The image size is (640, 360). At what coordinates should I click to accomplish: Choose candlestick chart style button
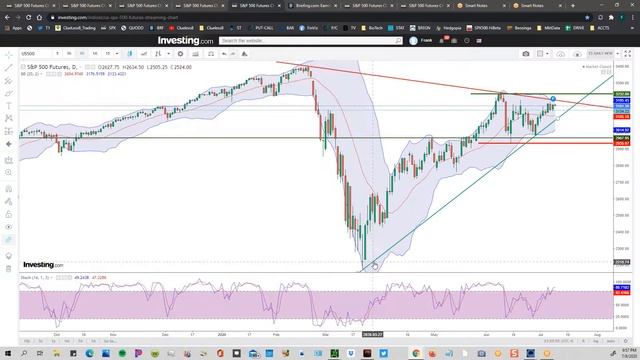(x=130, y=54)
